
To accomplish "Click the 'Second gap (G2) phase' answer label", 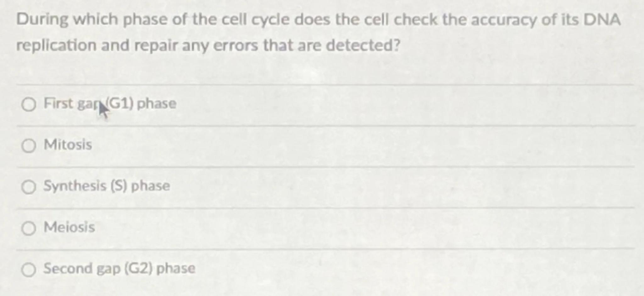I will [x=119, y=268].
